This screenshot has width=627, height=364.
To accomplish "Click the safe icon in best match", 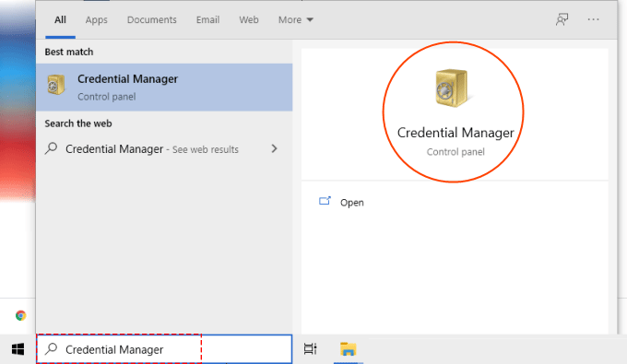I will [56, 85].
